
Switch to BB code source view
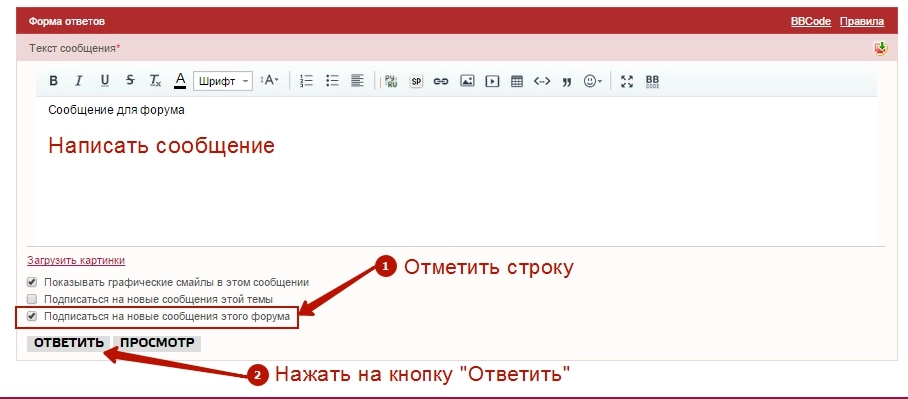click(x=652, y=81)
